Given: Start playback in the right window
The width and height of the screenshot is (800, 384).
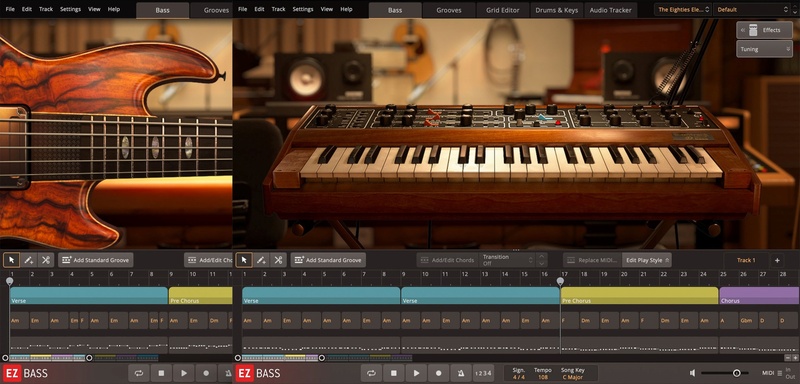Looking at the screenshot, I should coord(416,373).
